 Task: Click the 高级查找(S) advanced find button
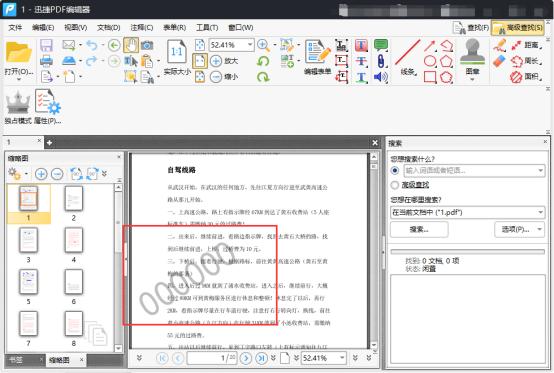coord(518,28)
